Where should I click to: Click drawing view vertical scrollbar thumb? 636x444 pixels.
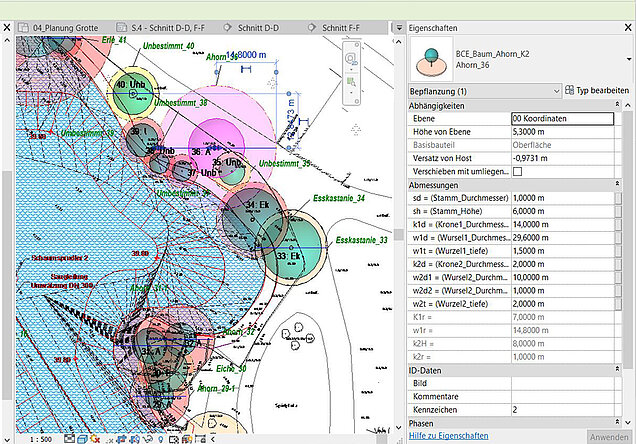(399, 234)
